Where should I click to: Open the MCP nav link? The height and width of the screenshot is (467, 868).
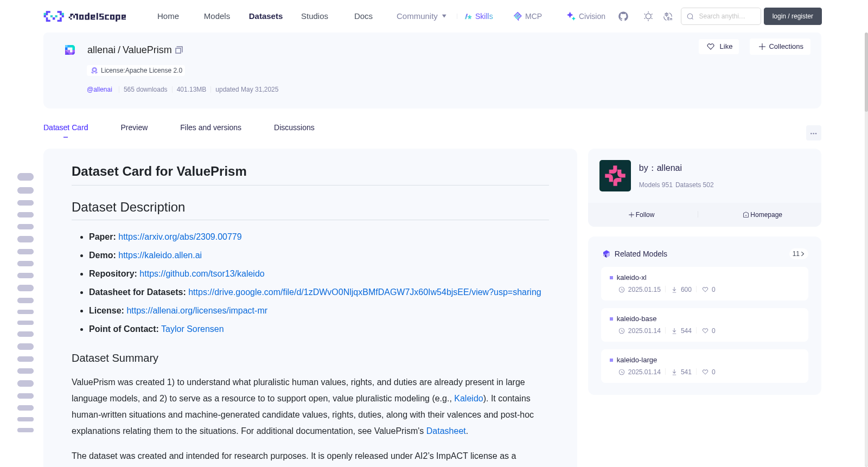pyautogui.click(x=528, y=16)
